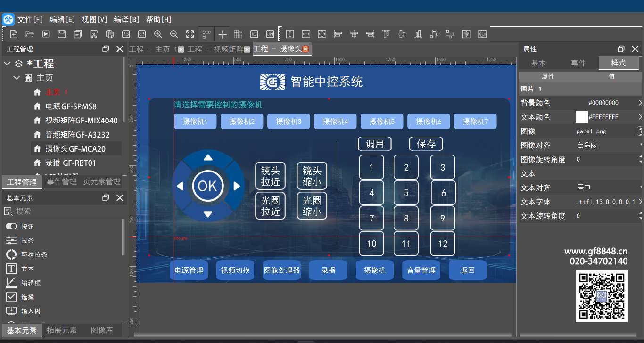Toggle the ruler display icon in toolbar
The height and width of the screenshot is (343, 644).
(x=206, y=34)
